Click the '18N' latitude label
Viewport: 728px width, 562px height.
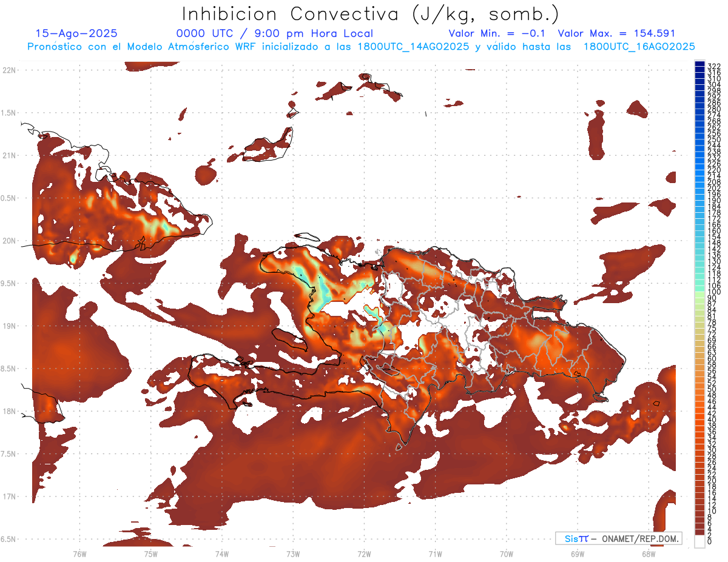click(8, 412)
